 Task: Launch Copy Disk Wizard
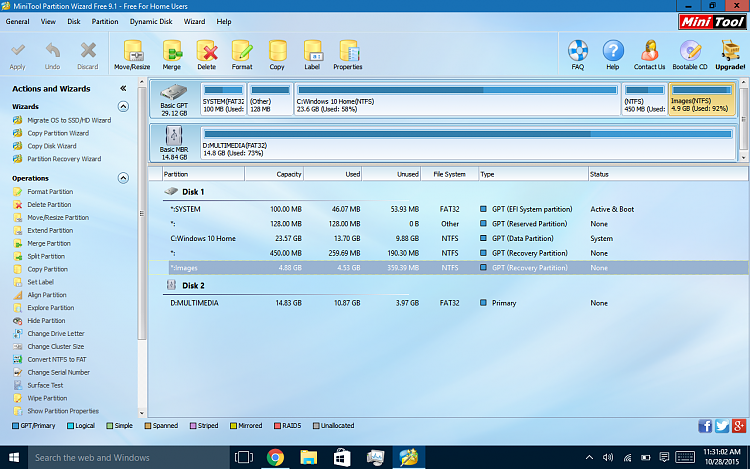coord(52,146)
